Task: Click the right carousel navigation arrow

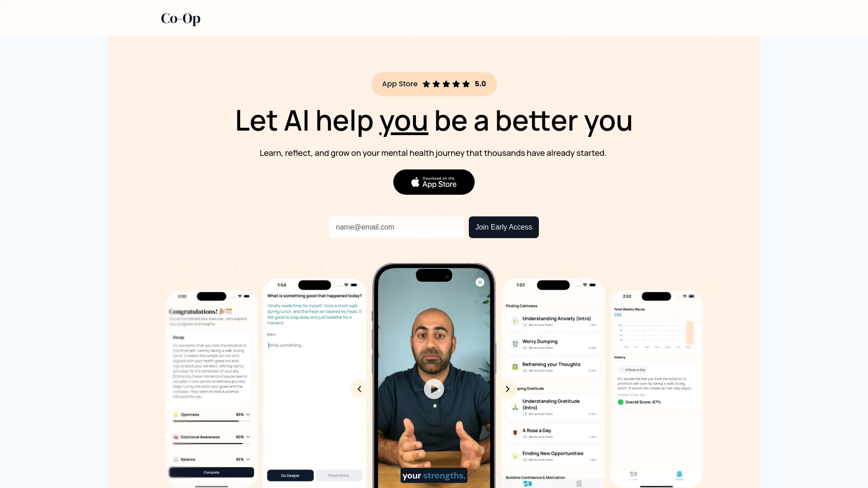Action: 507,389
